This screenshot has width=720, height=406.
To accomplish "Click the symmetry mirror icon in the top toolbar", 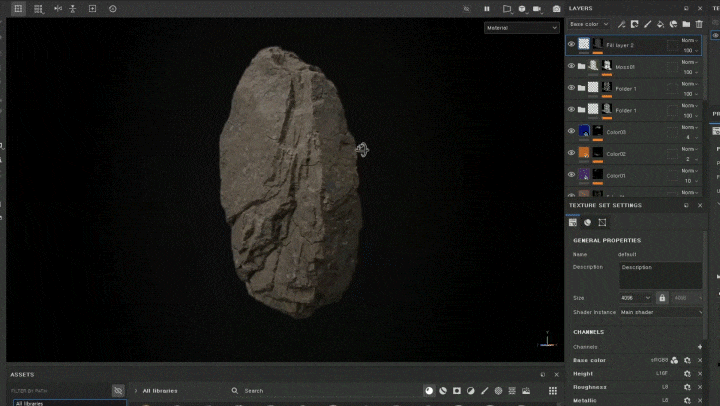I will click(x=58, y=9).
